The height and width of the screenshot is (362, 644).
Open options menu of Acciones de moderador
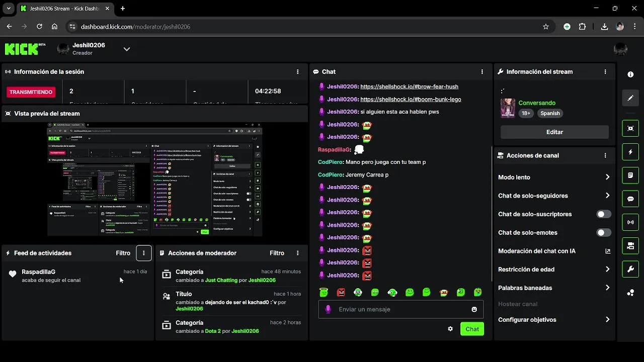(x=298, y=253)
